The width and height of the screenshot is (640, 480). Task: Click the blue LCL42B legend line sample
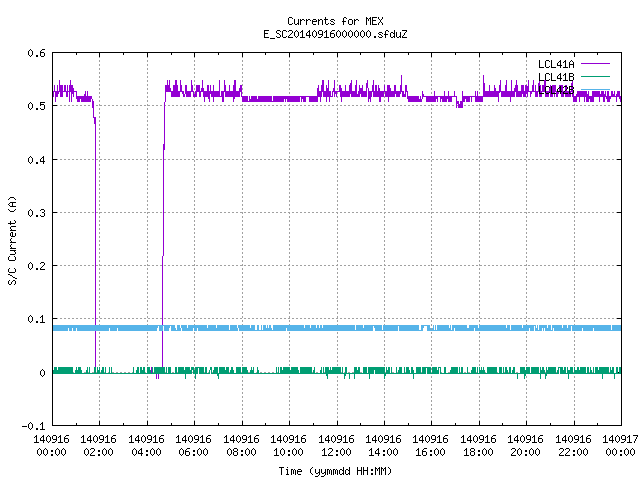coord(595,89)
